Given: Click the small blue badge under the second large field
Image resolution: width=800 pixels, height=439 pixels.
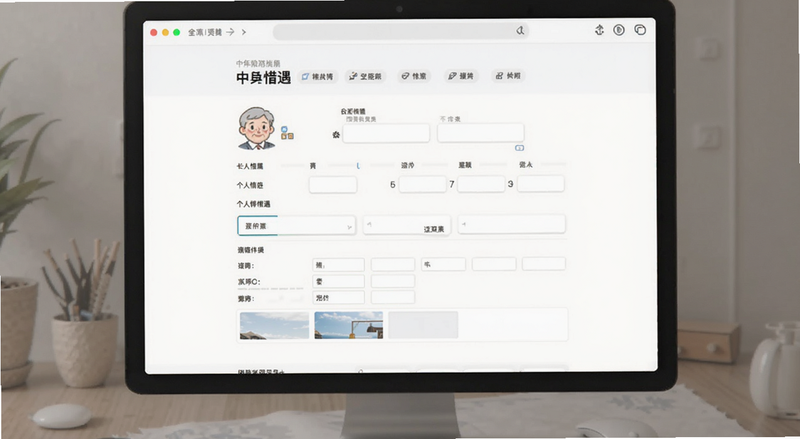Looking at the screenshot, I should tap(519, 148).
